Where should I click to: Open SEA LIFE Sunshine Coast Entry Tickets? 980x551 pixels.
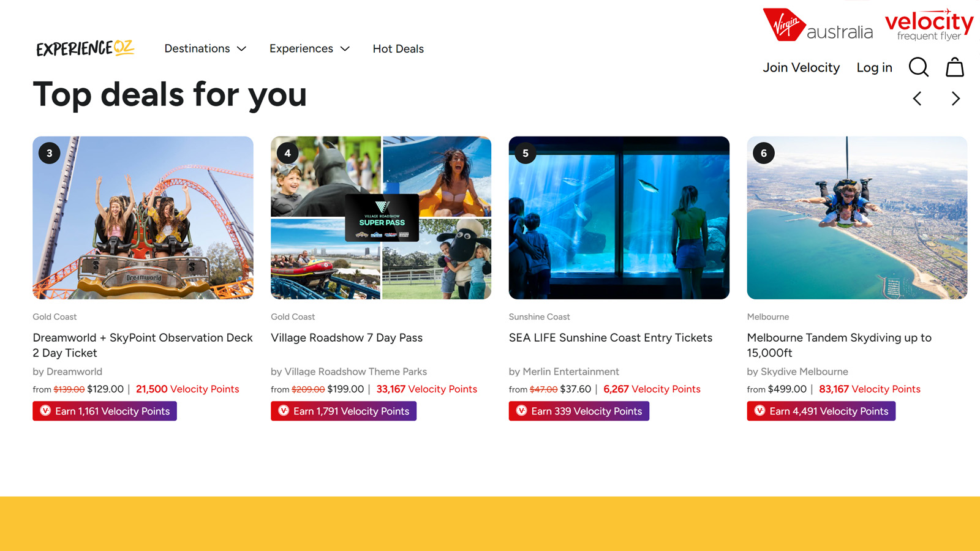[611, 338]
